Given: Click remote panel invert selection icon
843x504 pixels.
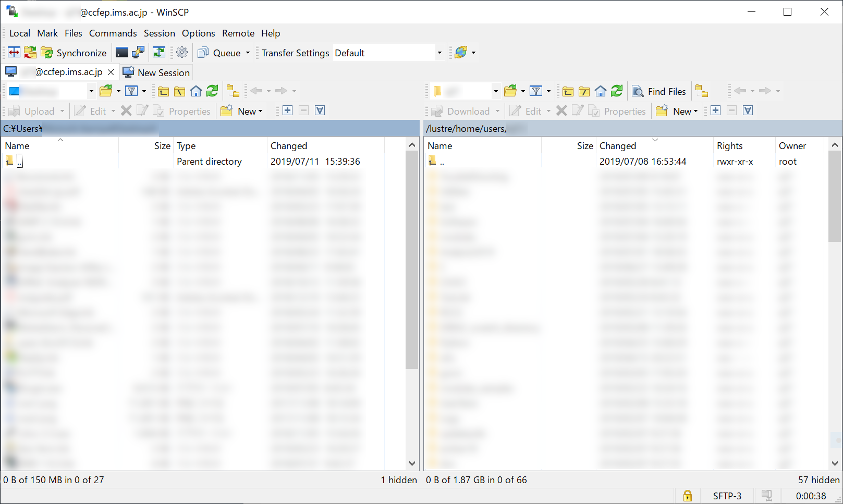Looking at the screenshot, I should point(748,110).
